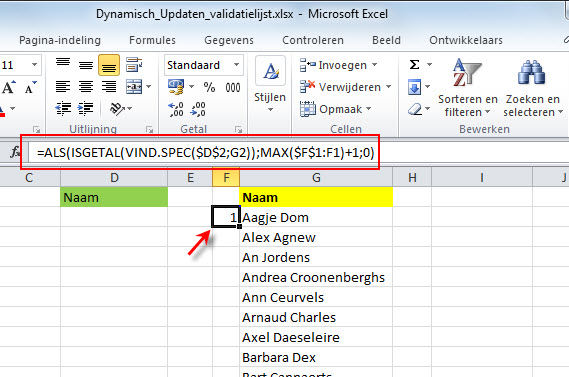The width and height of the screenshot is (569, 377).
Task: Open AutoSum dropdown arrow
Action: coord(429,65)
